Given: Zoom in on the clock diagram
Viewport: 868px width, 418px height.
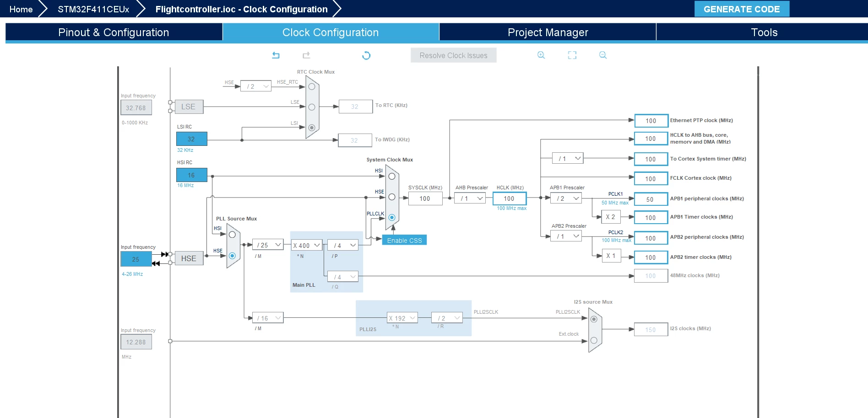Looking at the screenshot, I should coord(541,55).
